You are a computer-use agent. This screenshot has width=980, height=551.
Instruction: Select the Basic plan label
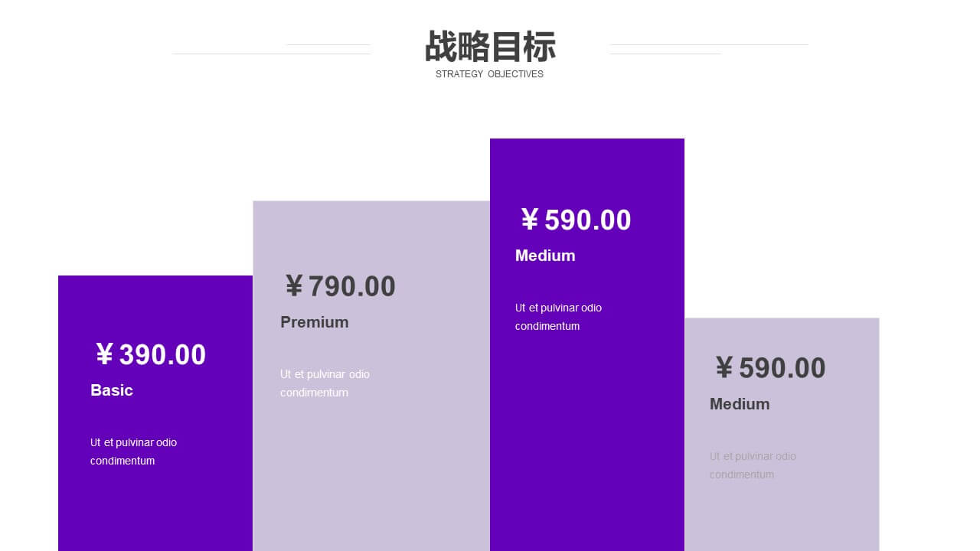coord(112,390)
